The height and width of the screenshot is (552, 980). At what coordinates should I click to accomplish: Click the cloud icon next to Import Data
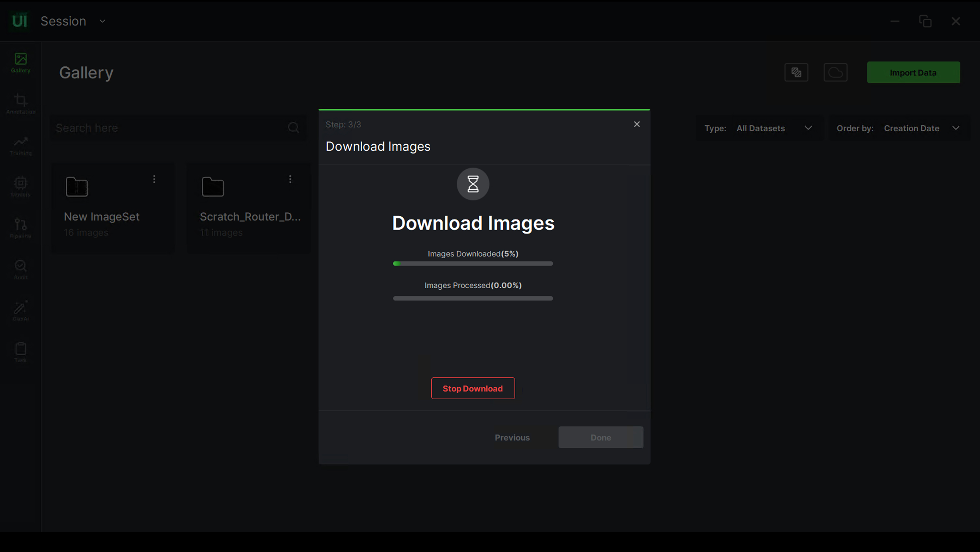pyautogui.click(x=835, y=72)
